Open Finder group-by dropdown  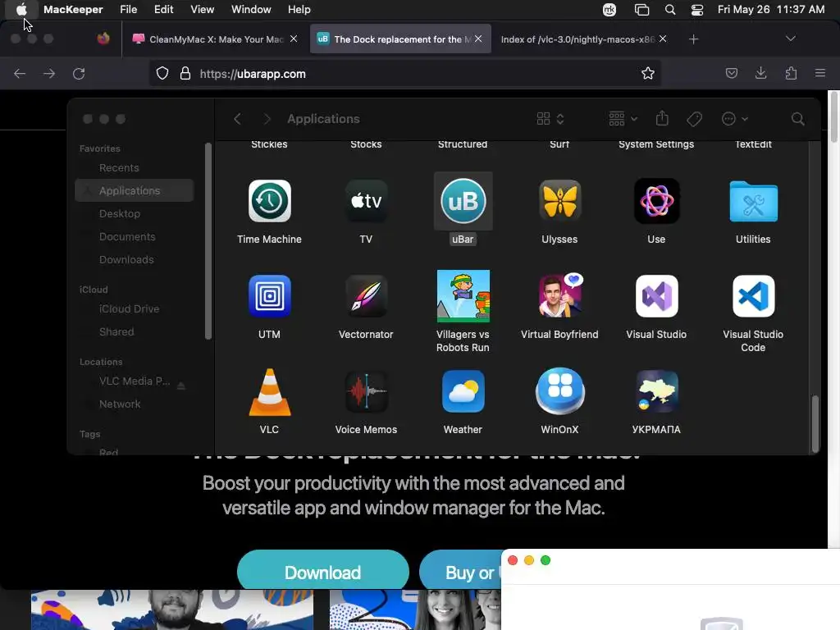tap(623, 119)
